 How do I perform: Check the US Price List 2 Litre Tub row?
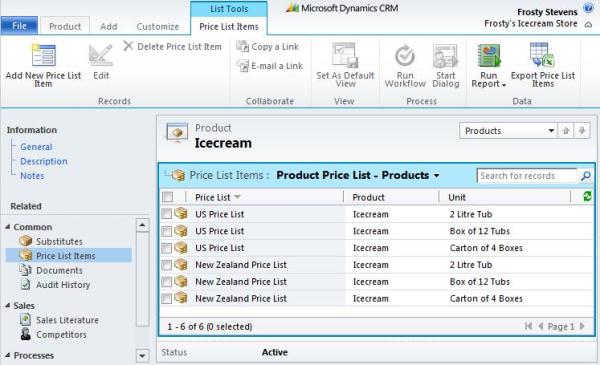point(166,214)
